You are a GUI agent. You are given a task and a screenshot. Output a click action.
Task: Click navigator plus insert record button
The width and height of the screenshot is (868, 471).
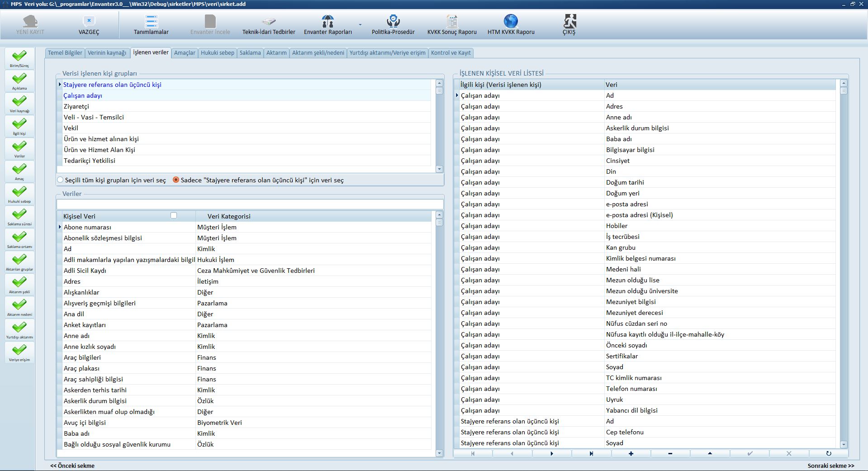tap(631, 453)
